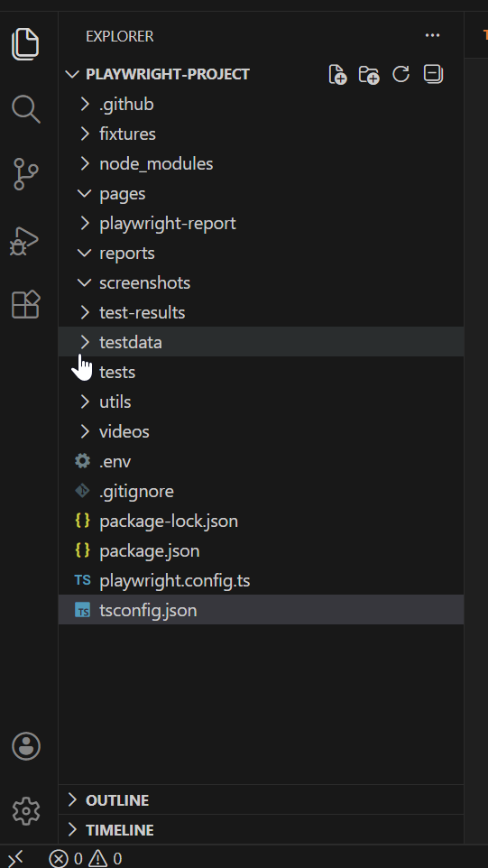Show errors count in status bar
The image size is (488, 868).
[x=65, y=859]
